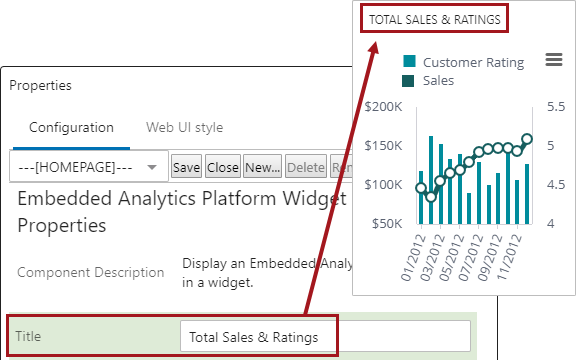
Task: Click the Save button
Action: pyautogui.click(x=186, y=167)
